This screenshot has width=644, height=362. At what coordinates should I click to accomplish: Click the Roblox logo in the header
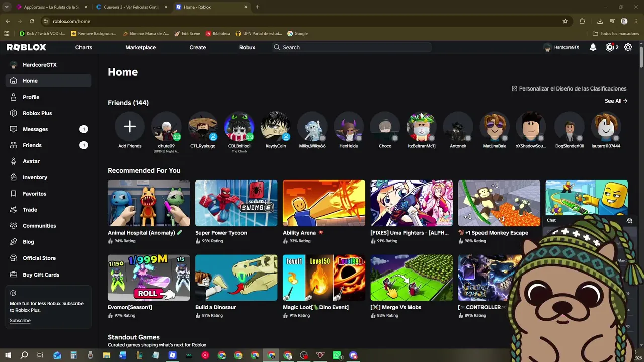[26, 47]
